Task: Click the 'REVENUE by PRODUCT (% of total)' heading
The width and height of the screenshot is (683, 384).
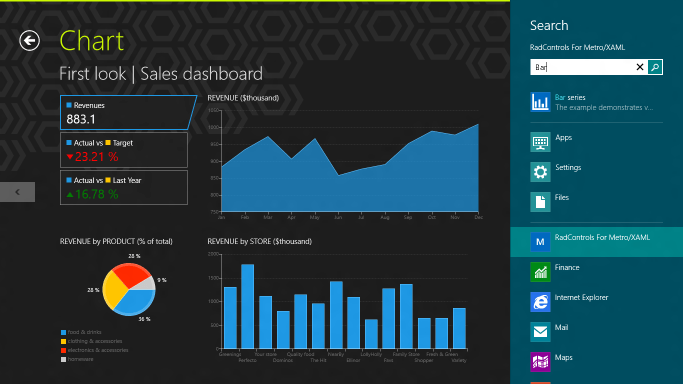Action: click(x=116, y=242)
